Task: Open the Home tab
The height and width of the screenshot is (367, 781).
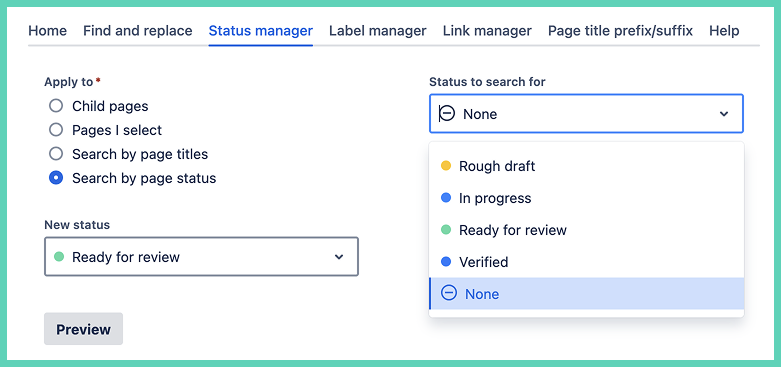Action: point(47,31)
